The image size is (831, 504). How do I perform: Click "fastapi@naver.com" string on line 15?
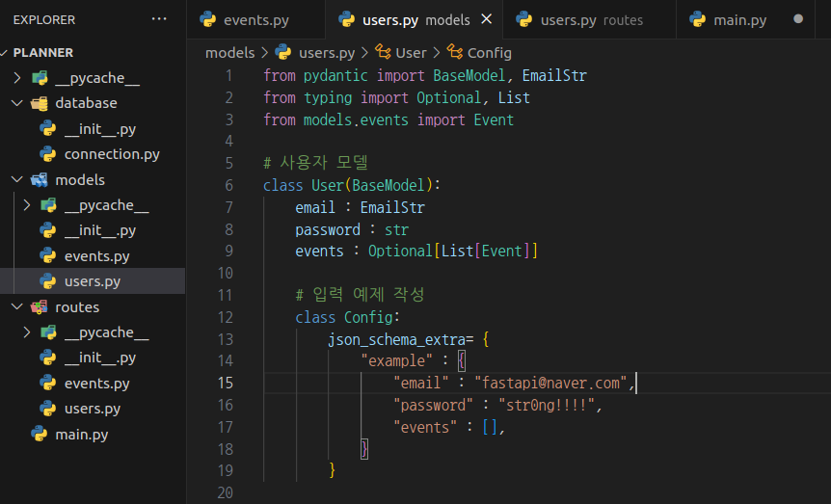[550, 384]
